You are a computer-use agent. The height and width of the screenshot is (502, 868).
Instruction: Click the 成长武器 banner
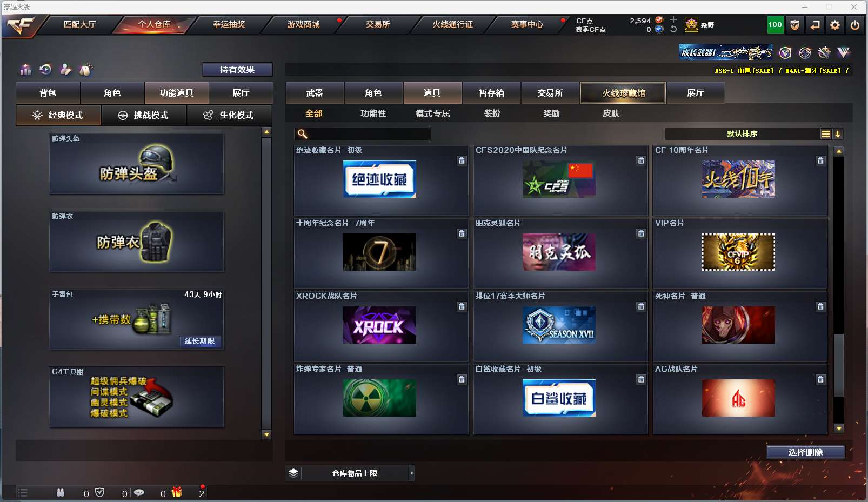pos(726,52)
